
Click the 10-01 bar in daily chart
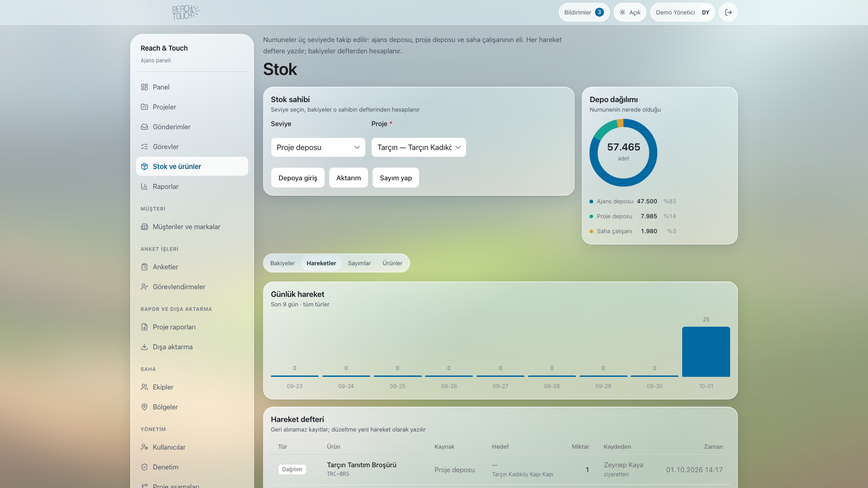click(706, 352)
